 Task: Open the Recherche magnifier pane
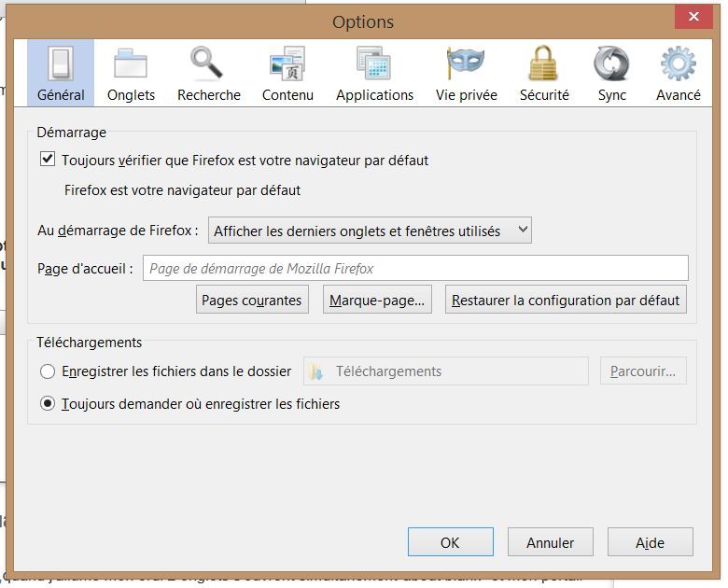209,74
